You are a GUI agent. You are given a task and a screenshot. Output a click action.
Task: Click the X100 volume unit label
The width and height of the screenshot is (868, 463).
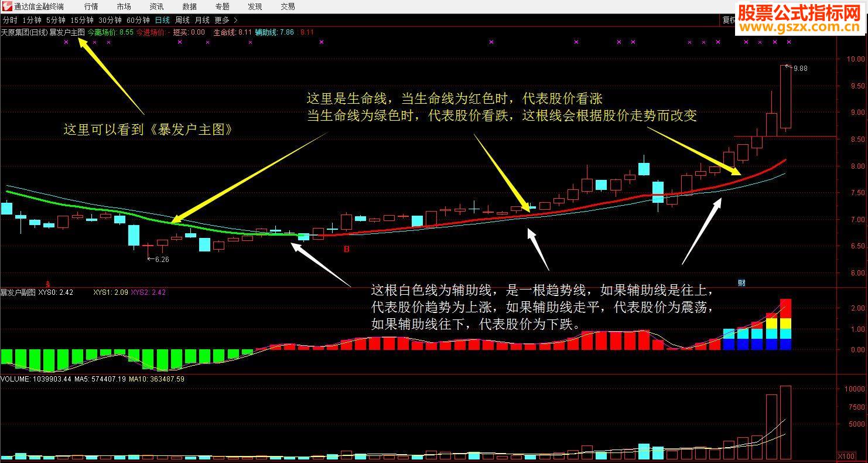click(846, 456)
